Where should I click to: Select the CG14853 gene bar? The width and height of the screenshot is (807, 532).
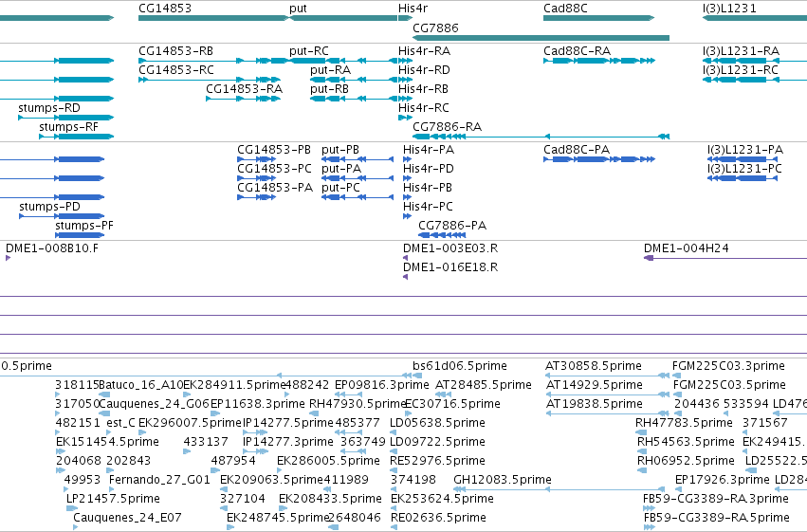213,18
